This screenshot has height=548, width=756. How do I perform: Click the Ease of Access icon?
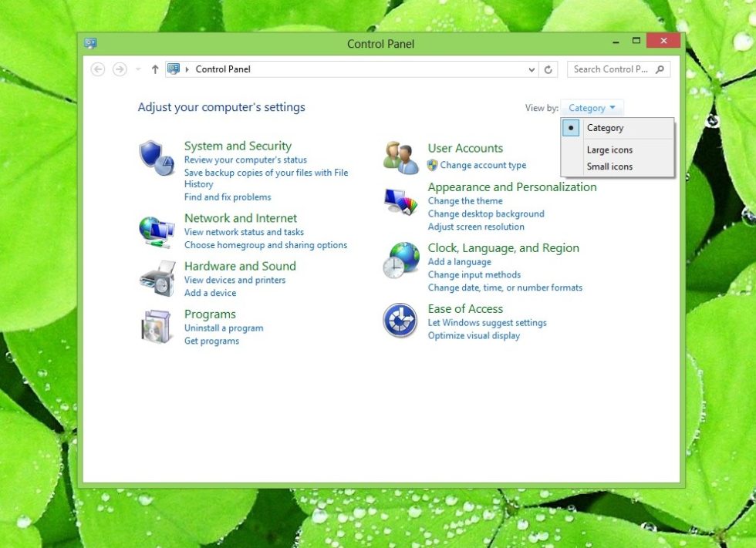point(400,320)
